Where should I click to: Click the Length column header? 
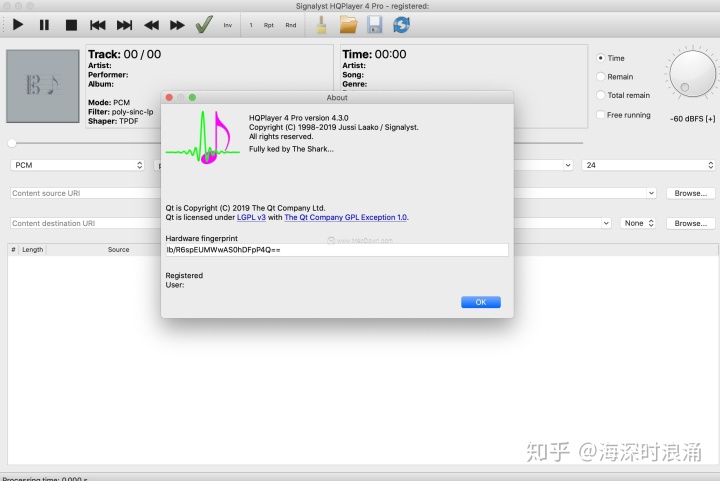pos(32,250)
